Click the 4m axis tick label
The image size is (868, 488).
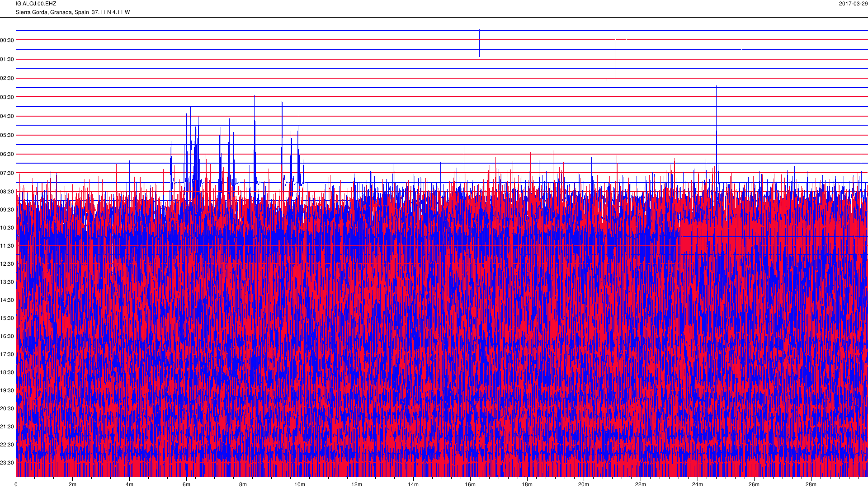point(129,484)
